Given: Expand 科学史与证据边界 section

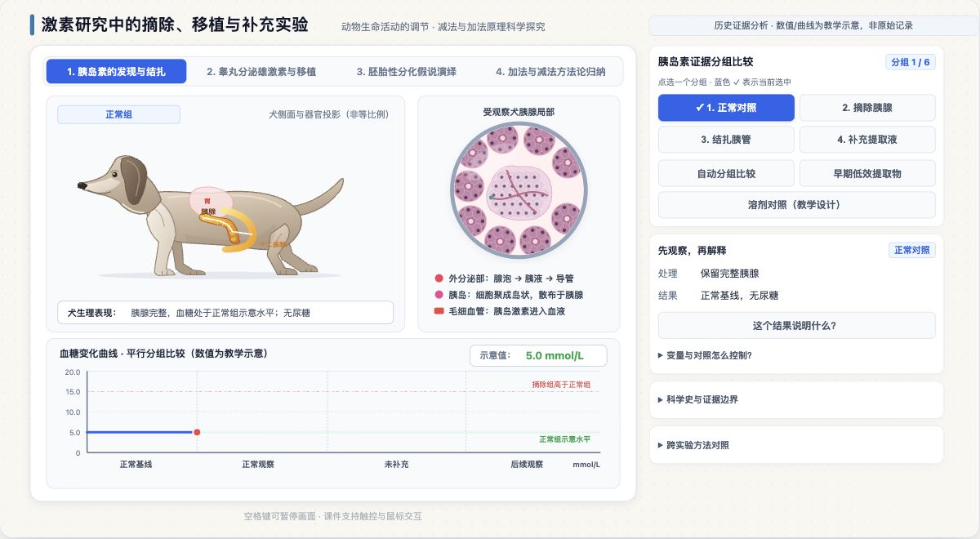Looking at the screenshot, I should 797,399.
